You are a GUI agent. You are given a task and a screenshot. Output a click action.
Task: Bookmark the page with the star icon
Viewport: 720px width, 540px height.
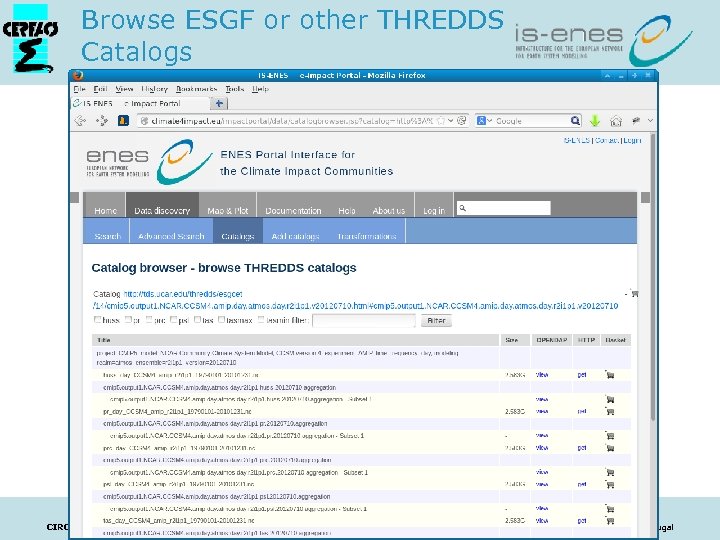440,121
